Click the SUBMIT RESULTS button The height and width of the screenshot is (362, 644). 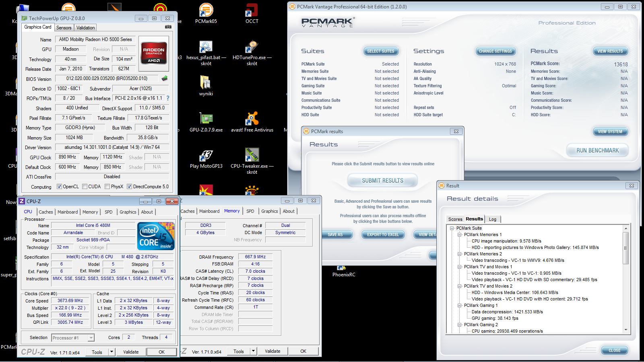[x=383, y=181]
